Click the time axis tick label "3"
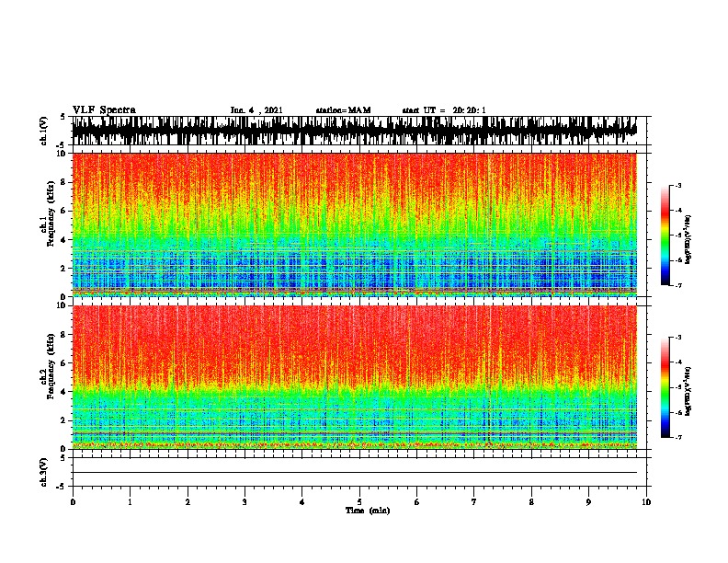The image size is (728, 563). [245, 502]
